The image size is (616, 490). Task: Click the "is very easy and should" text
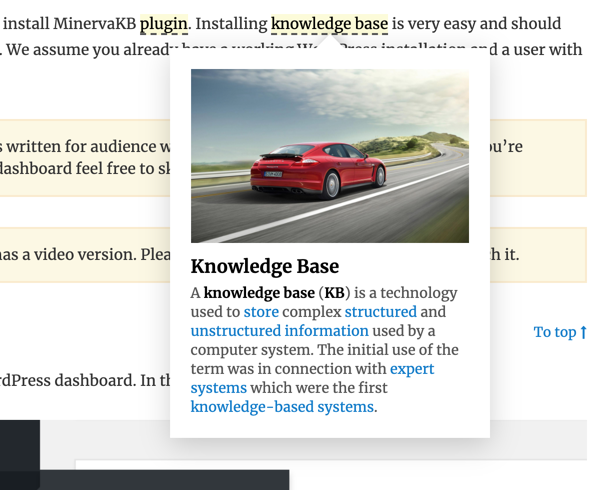pyautogui.click(x=476, y=24)
